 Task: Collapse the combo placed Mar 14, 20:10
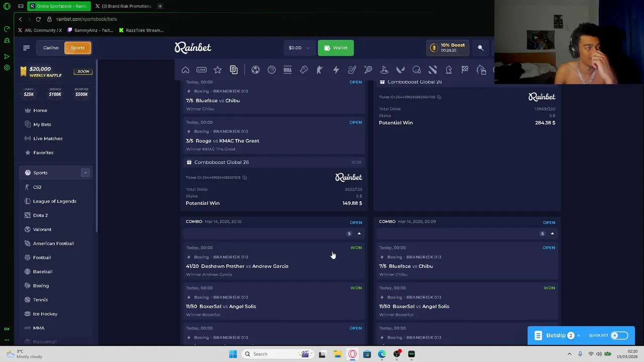[359, 233]
